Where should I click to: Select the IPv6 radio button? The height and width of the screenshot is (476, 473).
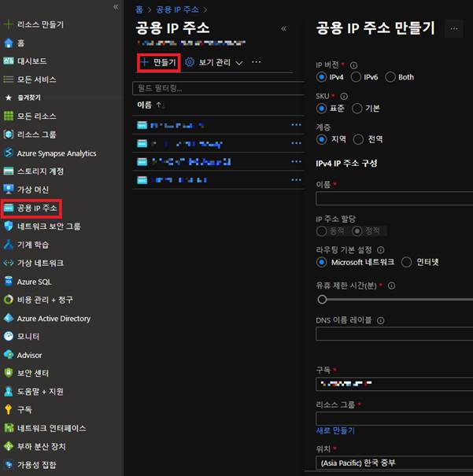tap(356, 77)
